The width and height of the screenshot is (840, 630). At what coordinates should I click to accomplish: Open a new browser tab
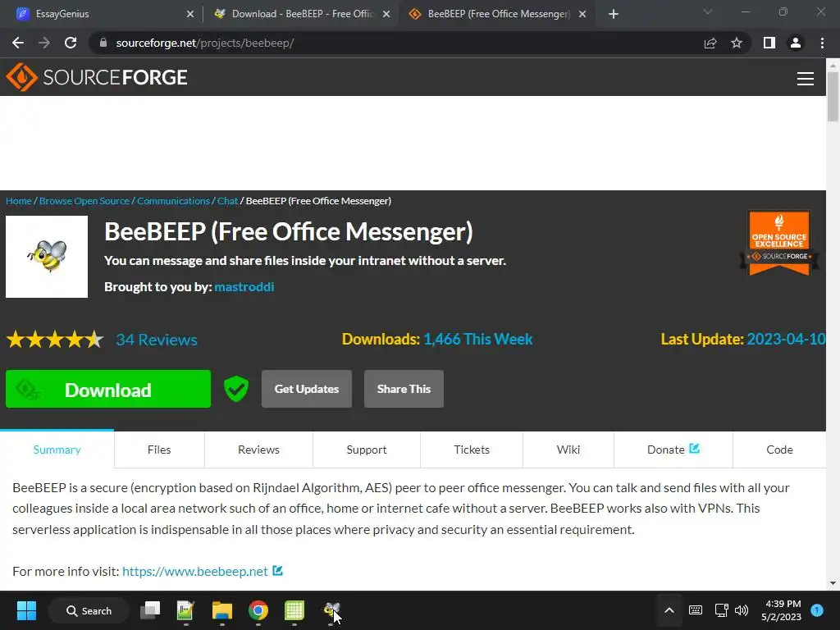614,14
